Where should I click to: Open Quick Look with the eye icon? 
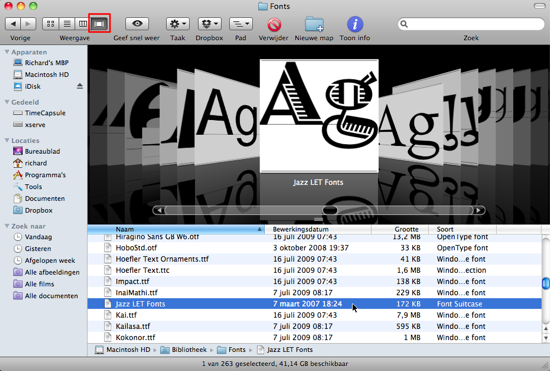click(137, 24)
